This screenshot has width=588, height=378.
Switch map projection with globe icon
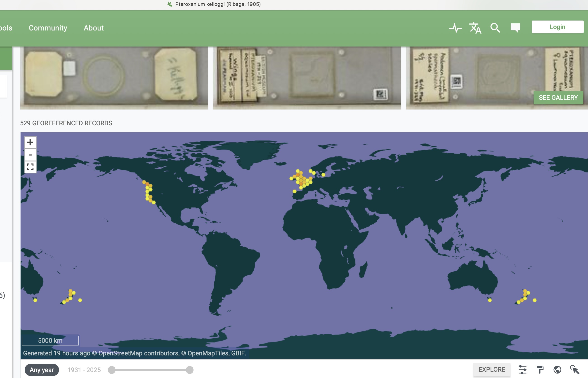557,369
